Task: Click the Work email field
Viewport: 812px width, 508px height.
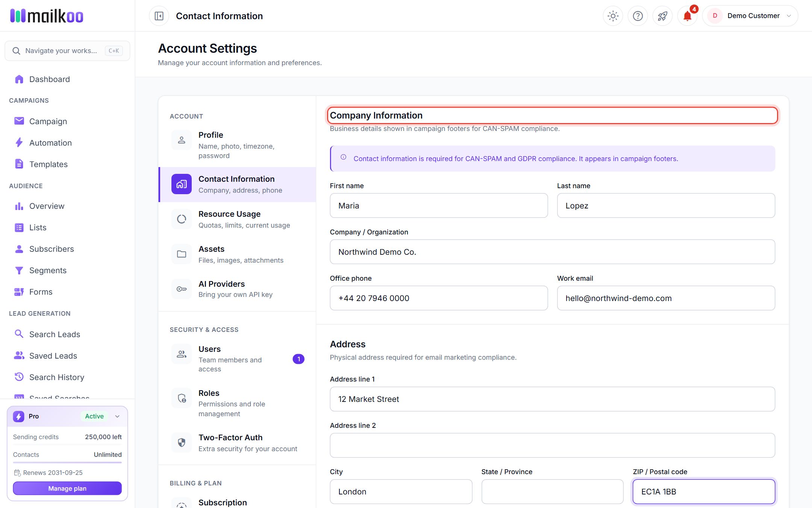Action: 666,298
